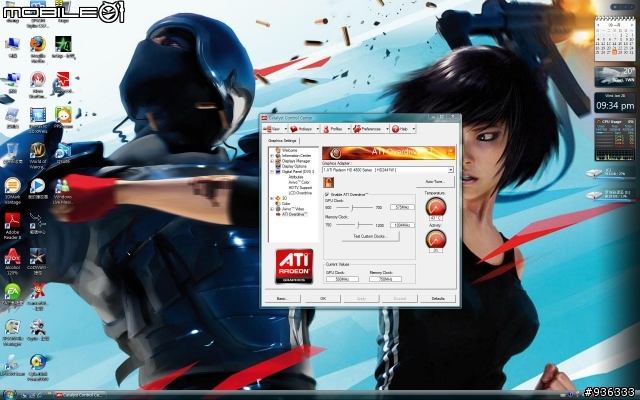Viewport: 640px width, 400px height.
Task: Open the Hotkeys toolbar button
Action: (x=301, y=129)
